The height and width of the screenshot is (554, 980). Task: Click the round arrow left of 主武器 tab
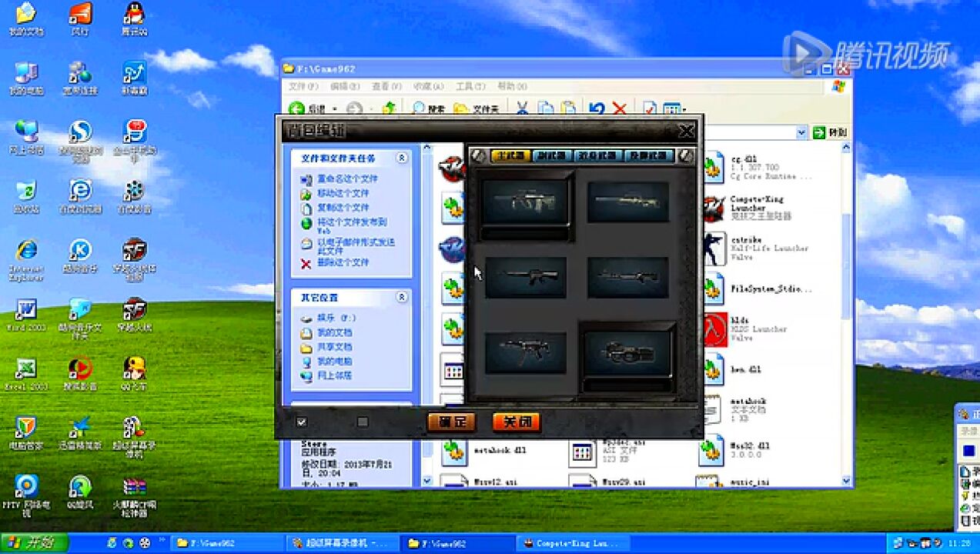pos(478,155)
